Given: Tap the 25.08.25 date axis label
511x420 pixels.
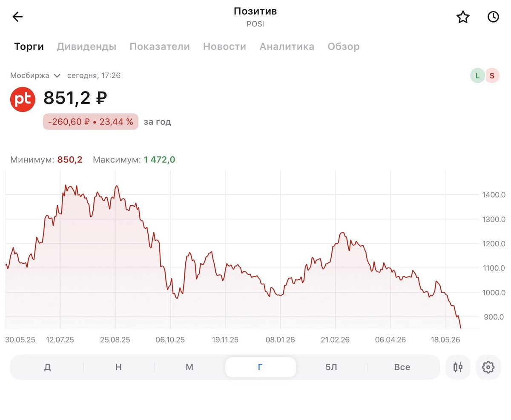Looking at the screenshot, I should pyautogui.click(x=115, y=340).
